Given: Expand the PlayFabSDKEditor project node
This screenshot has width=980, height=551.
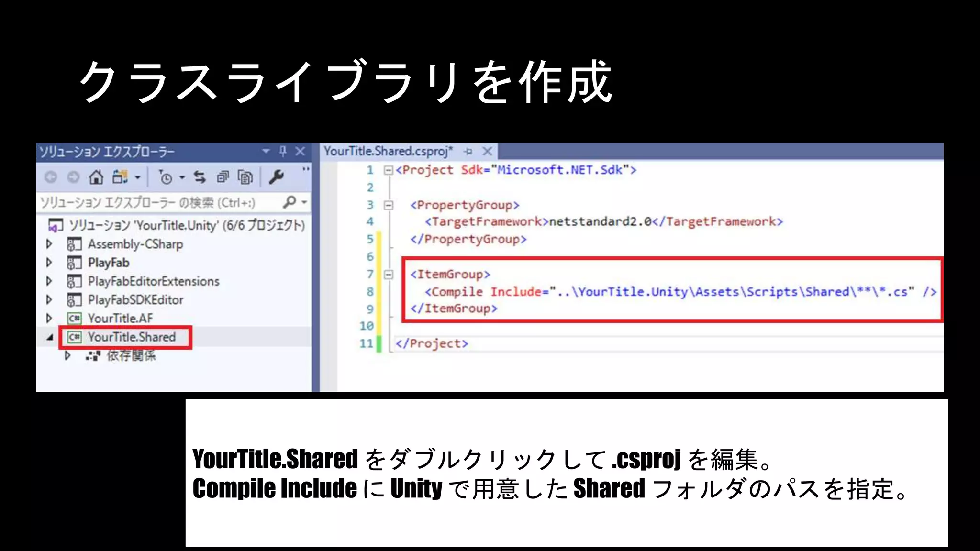Looking at the screenshot, I should tap(49, 300).
